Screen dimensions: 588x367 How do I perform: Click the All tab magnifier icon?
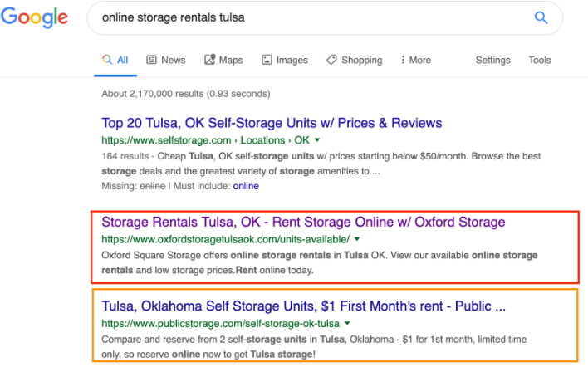tap(107, 60)
